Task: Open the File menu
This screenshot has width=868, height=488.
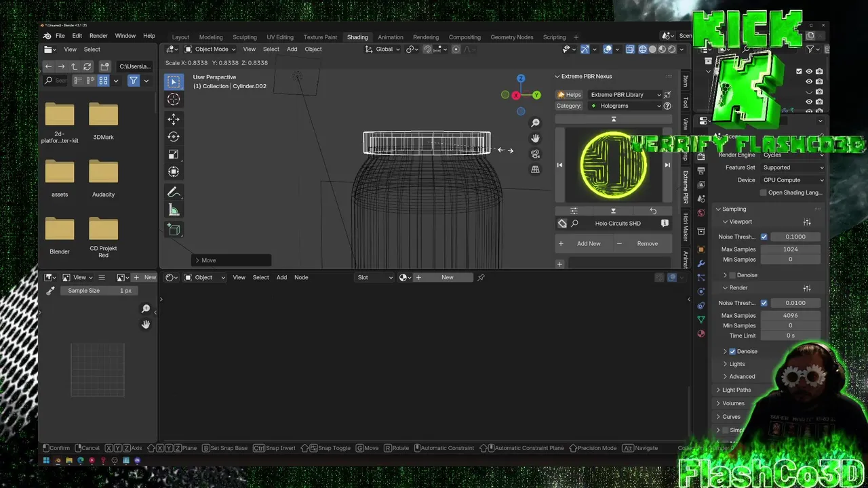Action: [x=60, y=36]
